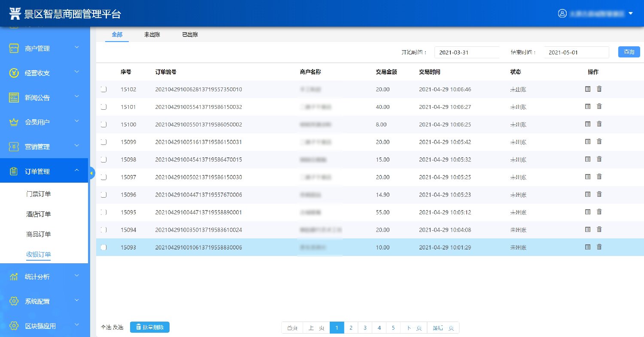Open 门票订单 in the sidebar submenu
644x337 pixels.
39,194
